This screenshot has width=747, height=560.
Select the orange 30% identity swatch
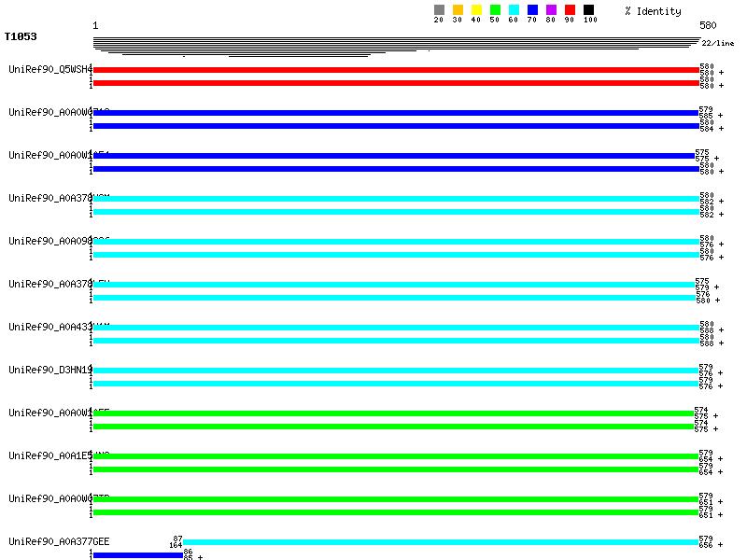pyautogui.click(x=458, y=10)
